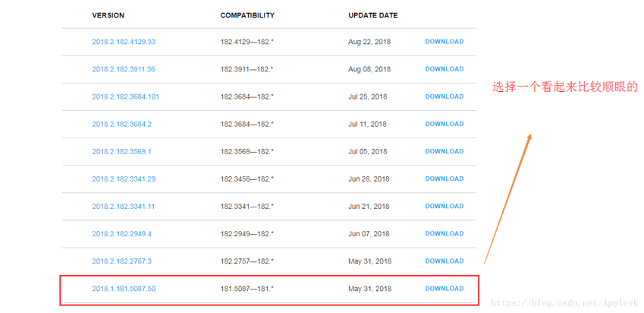Download version 2018.2.182.2757.3
Screen dimensions: 644x313
tap(445, 261)
